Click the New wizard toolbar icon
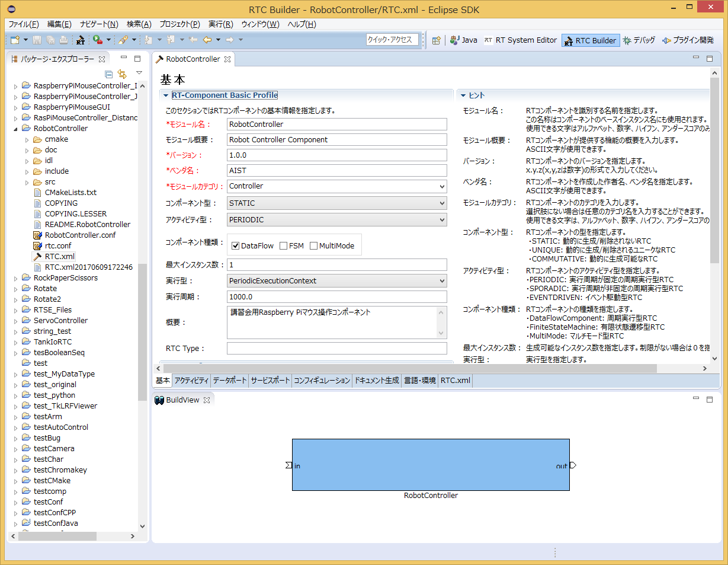Viewport: 728px width, 565px height. point(15,40)
